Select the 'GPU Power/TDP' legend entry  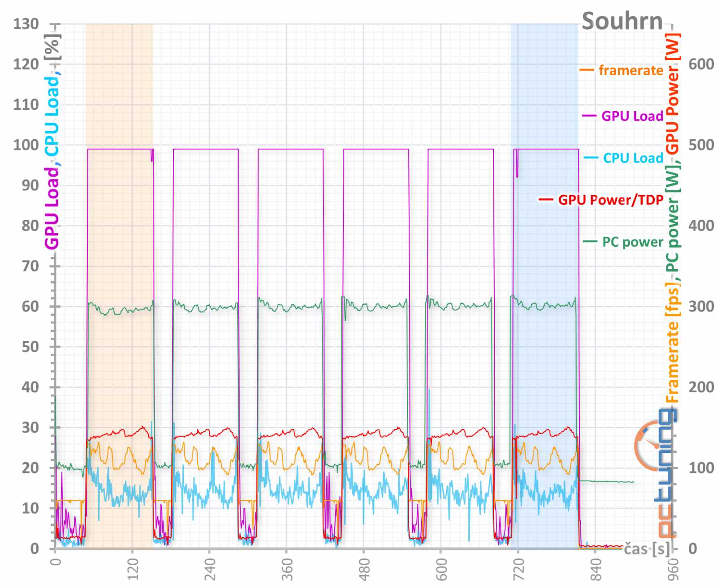pyautogui.click(x=600, y=200)
